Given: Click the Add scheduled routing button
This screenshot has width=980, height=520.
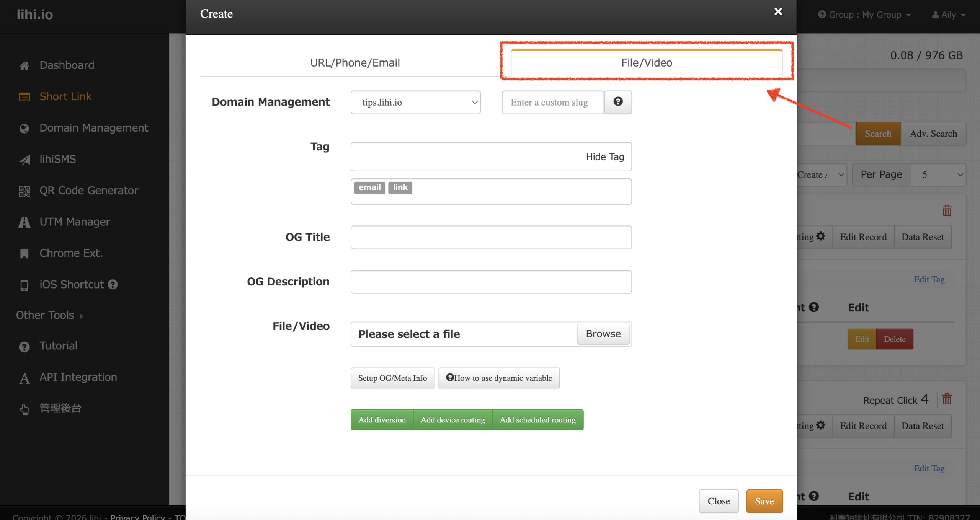Looking at the screenshot, I should click(x=537, y=420).
